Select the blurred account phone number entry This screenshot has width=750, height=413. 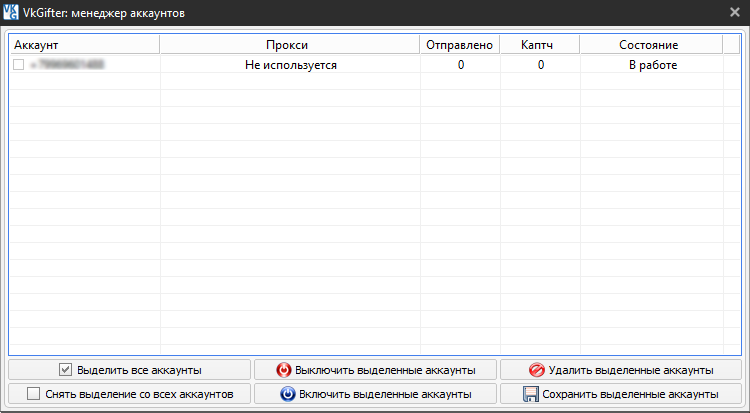67,64
